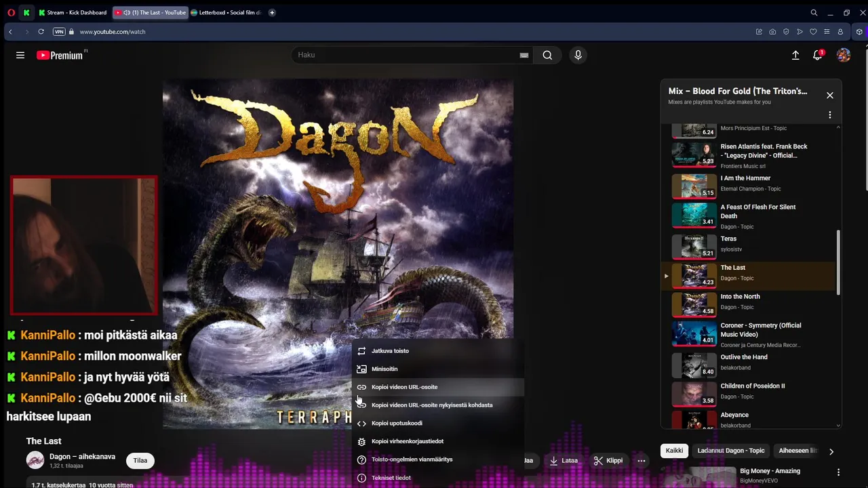Click the Klippi clip button
868x488 pixels.
[608, 460]
